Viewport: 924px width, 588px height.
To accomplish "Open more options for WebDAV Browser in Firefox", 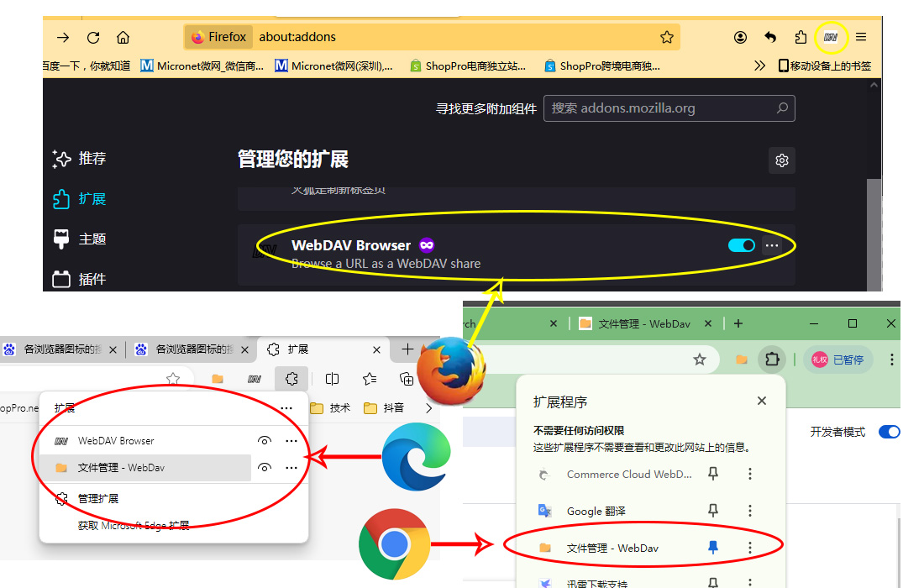I will click(771, 245).
